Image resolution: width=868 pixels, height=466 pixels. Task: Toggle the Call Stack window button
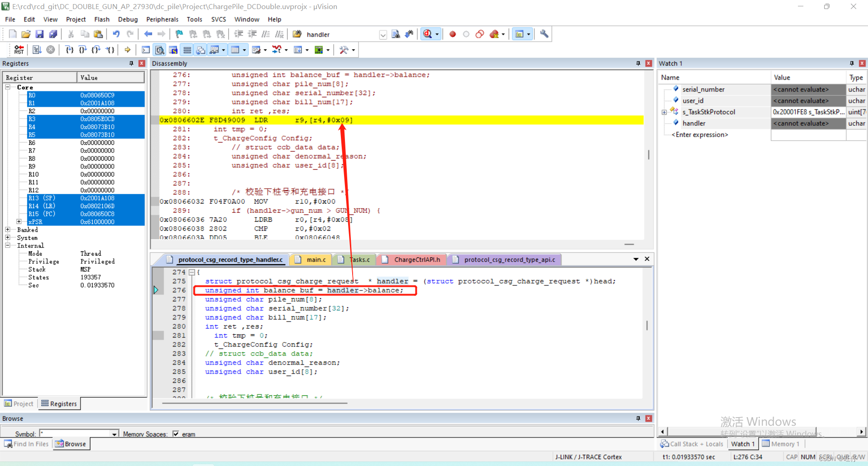tap(200, 50)
